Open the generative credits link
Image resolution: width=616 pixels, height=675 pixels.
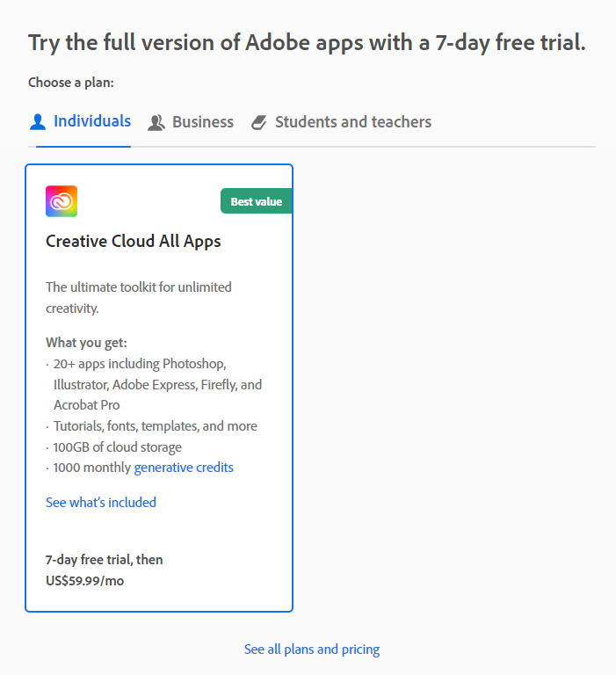pos(184,468)
